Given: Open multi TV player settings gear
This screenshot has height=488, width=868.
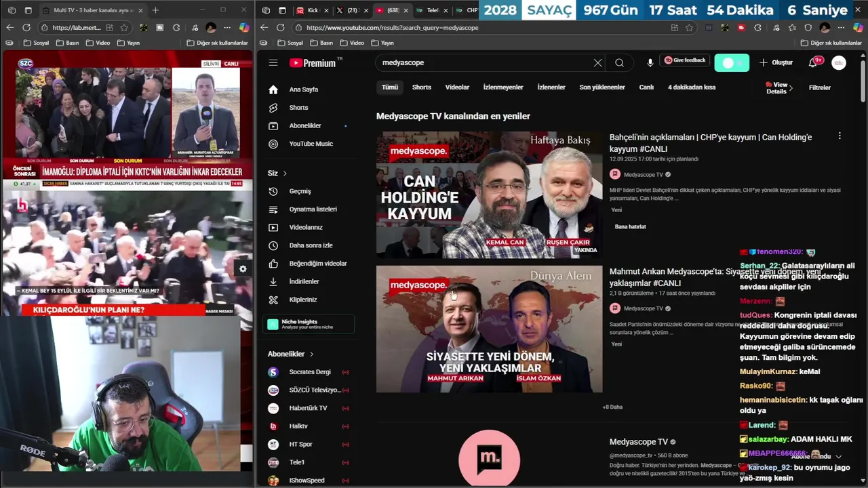Looking at the screenshot, I should (243, 269).
